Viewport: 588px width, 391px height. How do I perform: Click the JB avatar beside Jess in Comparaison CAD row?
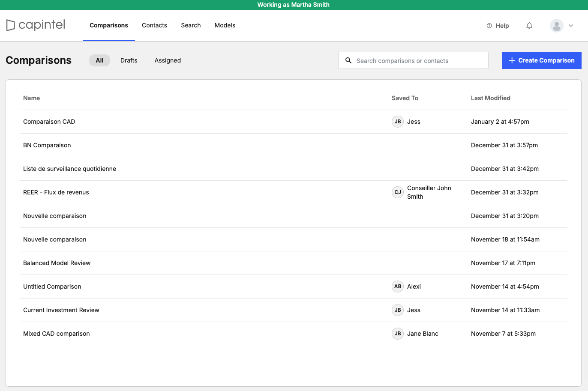coord(398,122)
